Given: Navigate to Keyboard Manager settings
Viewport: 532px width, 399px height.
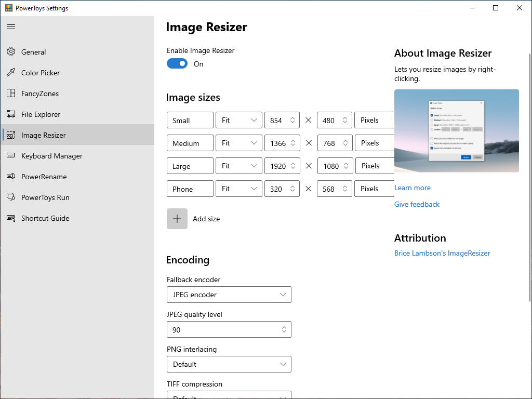Looking at the screenshot, I should pos(77,156).
